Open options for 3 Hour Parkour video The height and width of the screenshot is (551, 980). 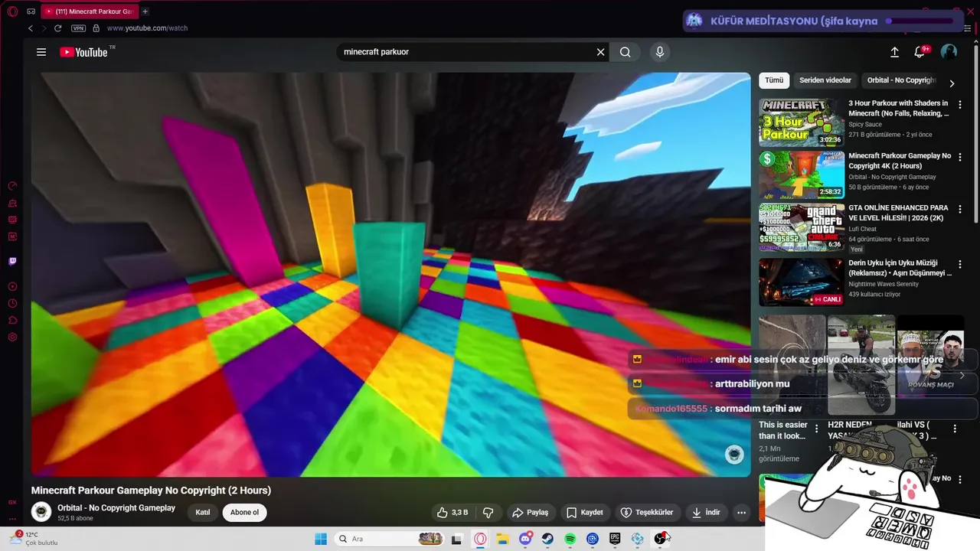point(960,105)
